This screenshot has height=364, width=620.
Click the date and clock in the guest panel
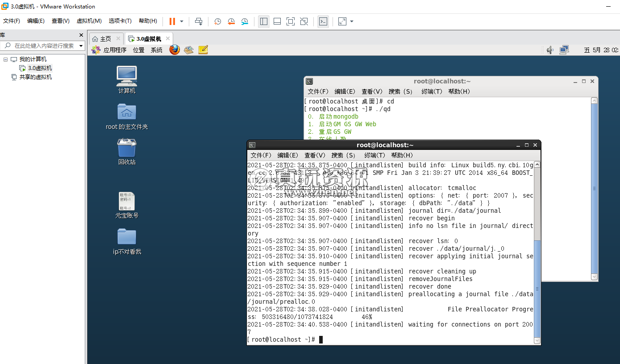pyautogui.click(x=601, y=50)
